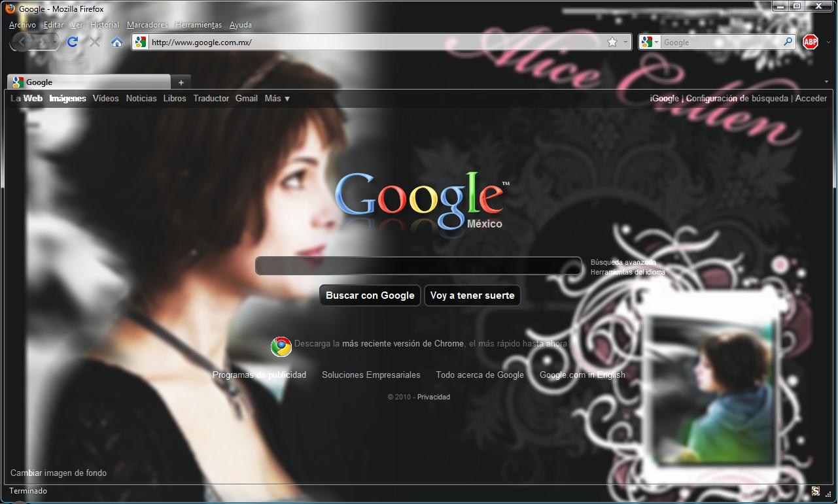Click the Google search input field

click(418, 266)
